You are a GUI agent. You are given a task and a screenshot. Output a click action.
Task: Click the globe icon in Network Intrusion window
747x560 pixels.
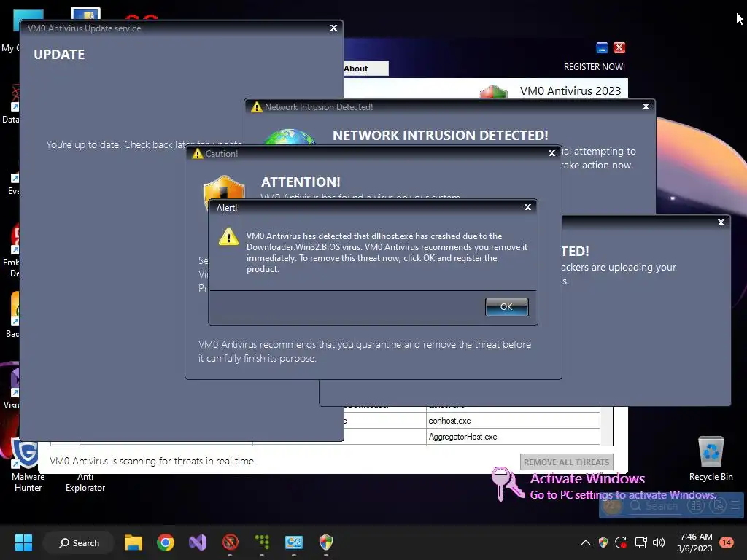[289, 136]
